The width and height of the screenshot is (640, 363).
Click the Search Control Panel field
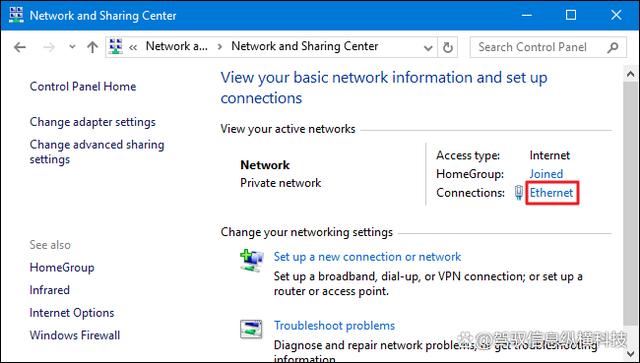pyautogui.click(x=548, y=47)
